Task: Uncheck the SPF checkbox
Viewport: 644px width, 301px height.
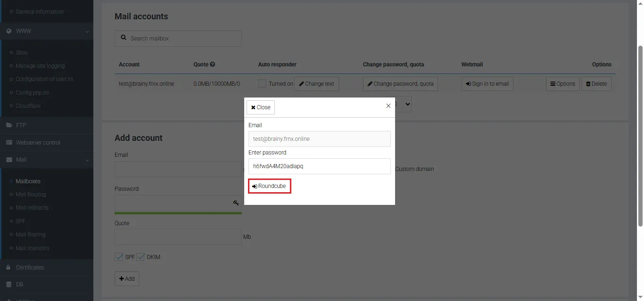Action: click(119, 257)
